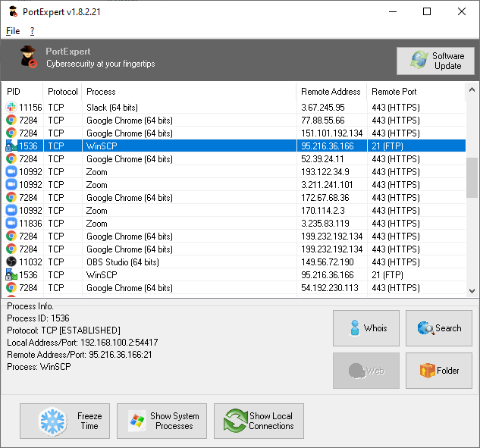Click the scroll down arrow of the connection list
480x448 pixels.
(472, 291)
